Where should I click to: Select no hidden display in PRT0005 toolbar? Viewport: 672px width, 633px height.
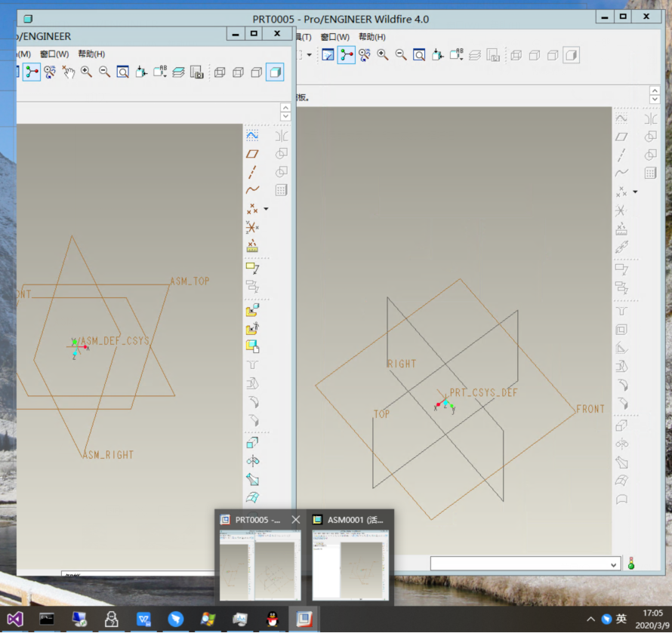click(553, 55)
